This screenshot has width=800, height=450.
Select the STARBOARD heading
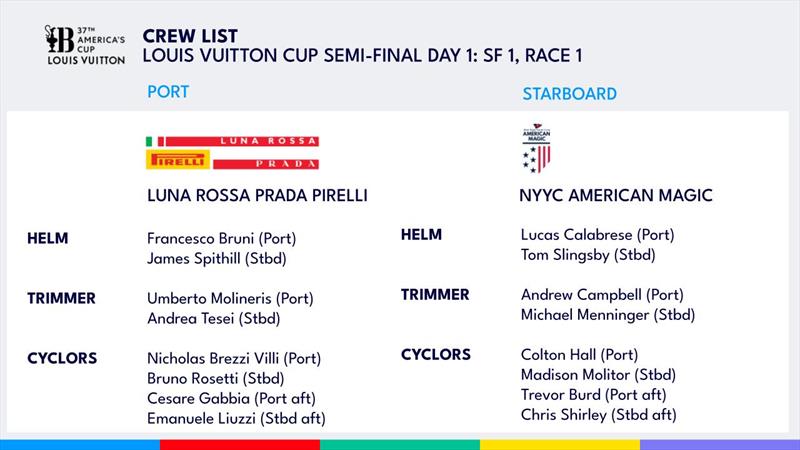569,94
